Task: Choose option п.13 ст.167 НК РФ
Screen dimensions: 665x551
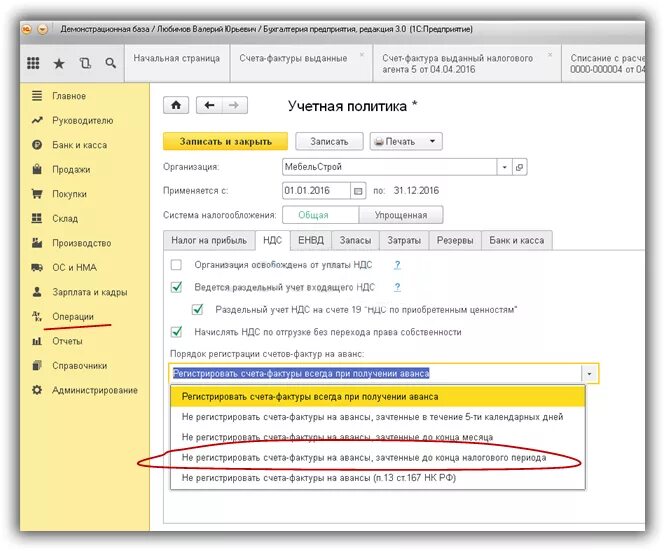Action: pos(377,478)
